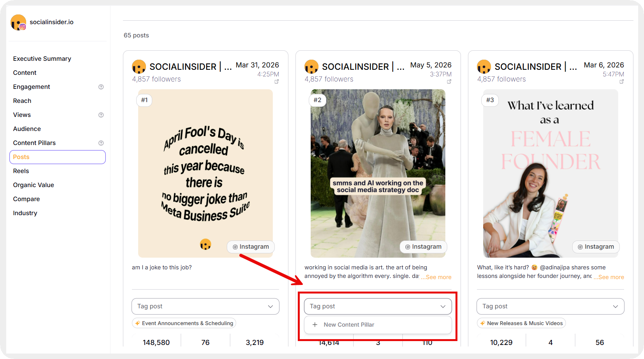644x359 pixels.
Task: Click SOCIALINSIDER title on Mar 31 post
Action: (190, 67)
